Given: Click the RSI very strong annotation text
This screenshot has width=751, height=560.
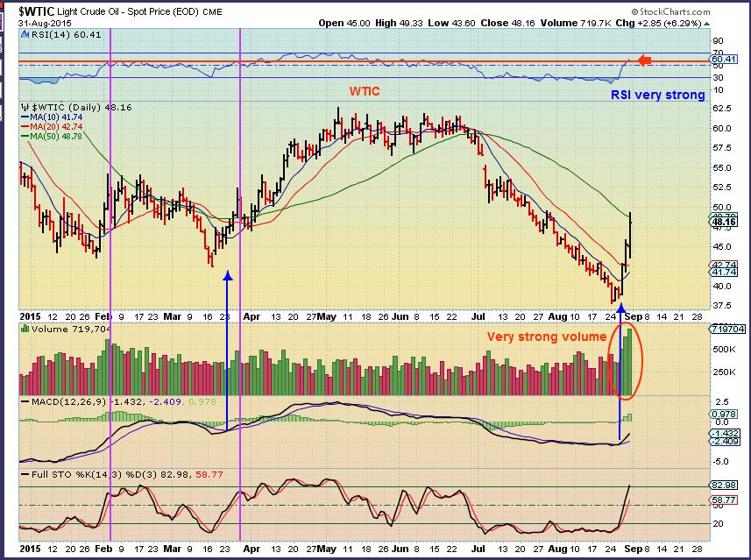Looking at the screenshot, I should click(x=657, y=94).
